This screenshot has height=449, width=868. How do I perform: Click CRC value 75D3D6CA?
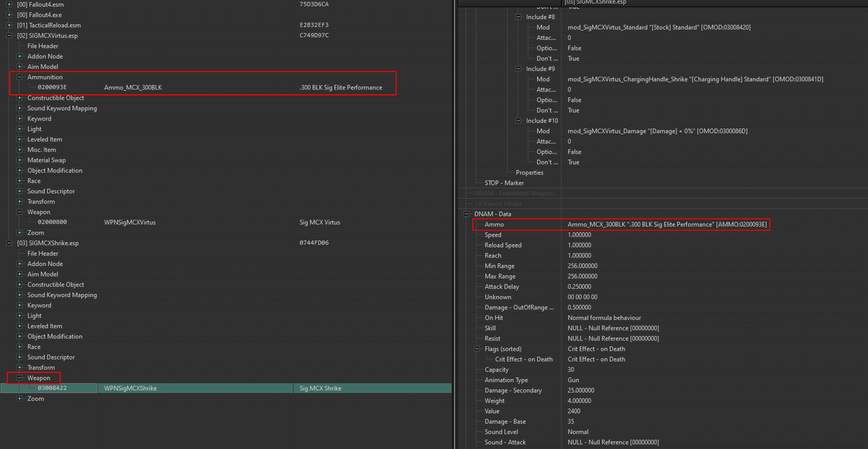click(x=314, y=4)
